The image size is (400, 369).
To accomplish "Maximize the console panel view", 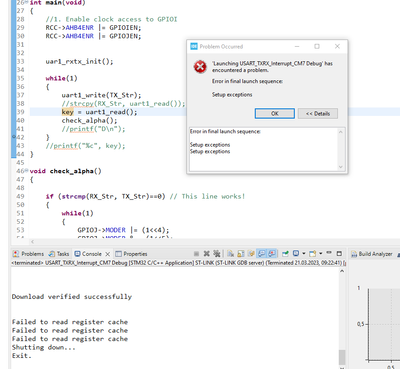I will (339, 253).
